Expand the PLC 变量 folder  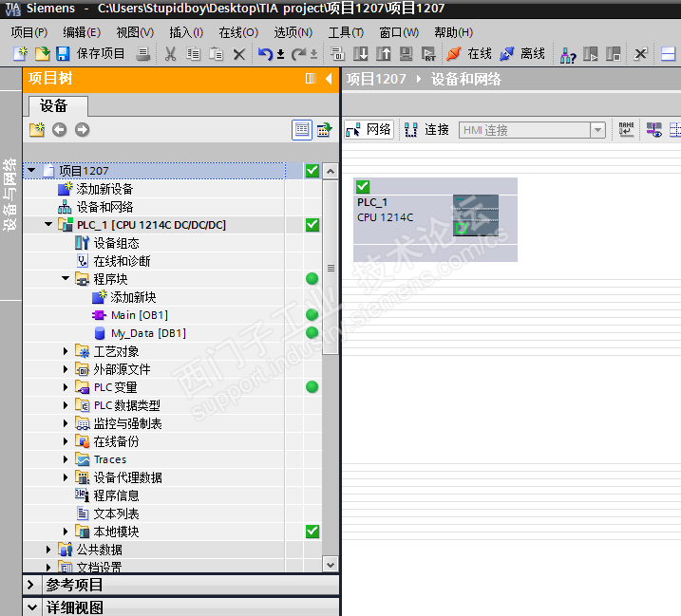(x=66, y=387)
